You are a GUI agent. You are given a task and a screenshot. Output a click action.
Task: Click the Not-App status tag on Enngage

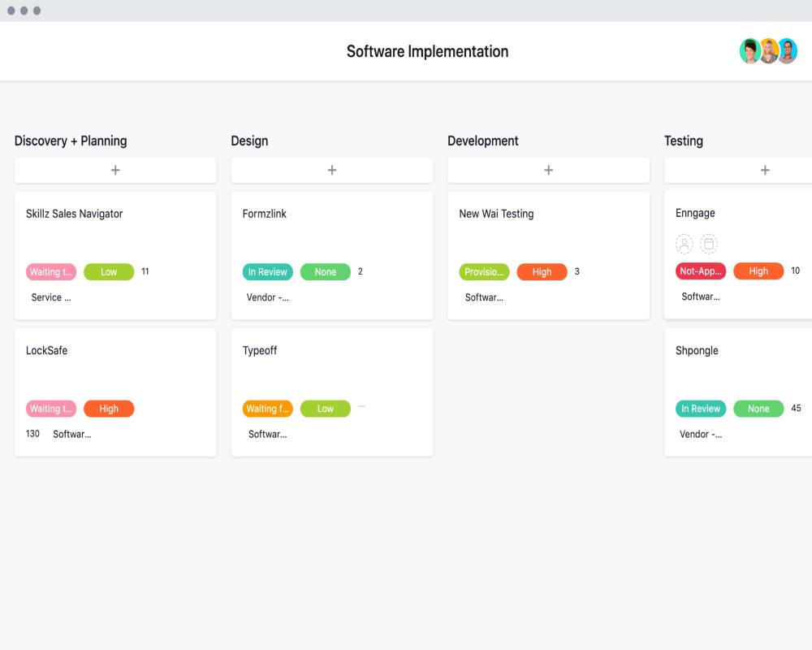699,271
